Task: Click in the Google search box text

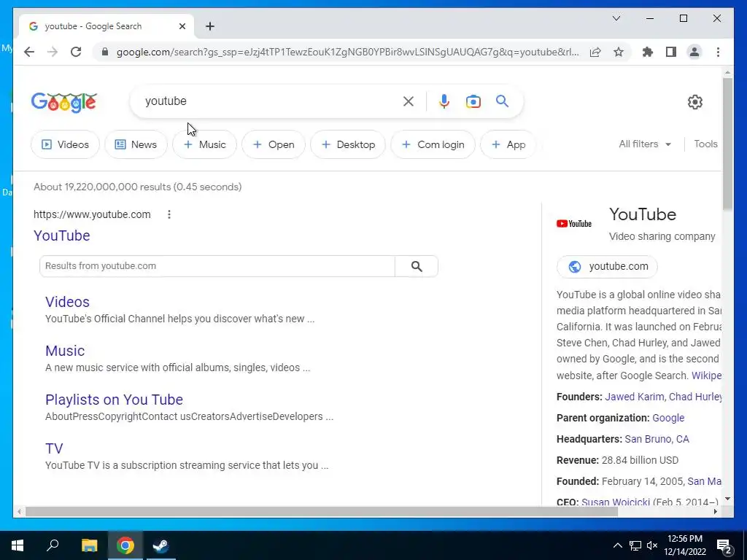Action: click(x=166, y=101)
